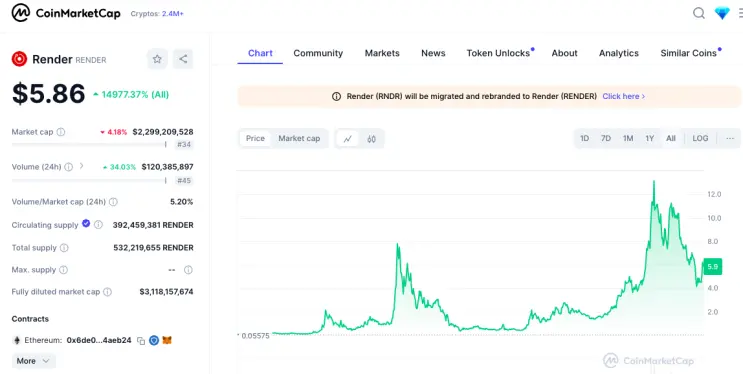The height and width of the screenshot is (374, 743).
Task: Open the Similar Coins tab
Action: [690, 53]
